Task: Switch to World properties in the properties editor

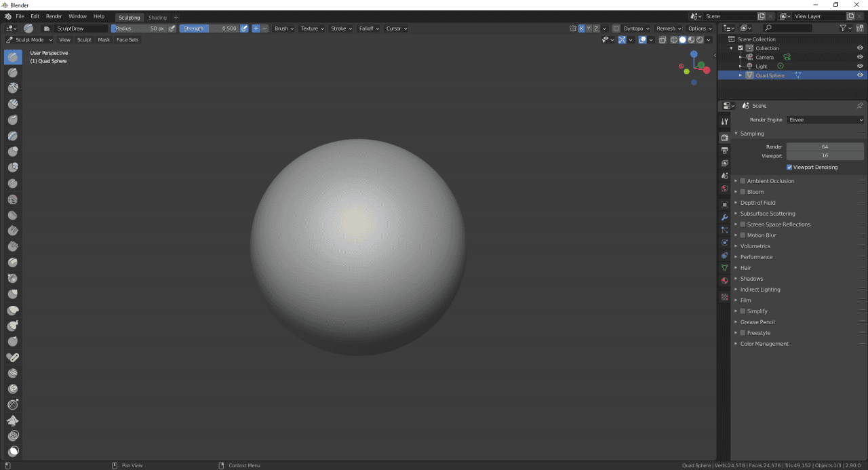Action: (724, 187)
